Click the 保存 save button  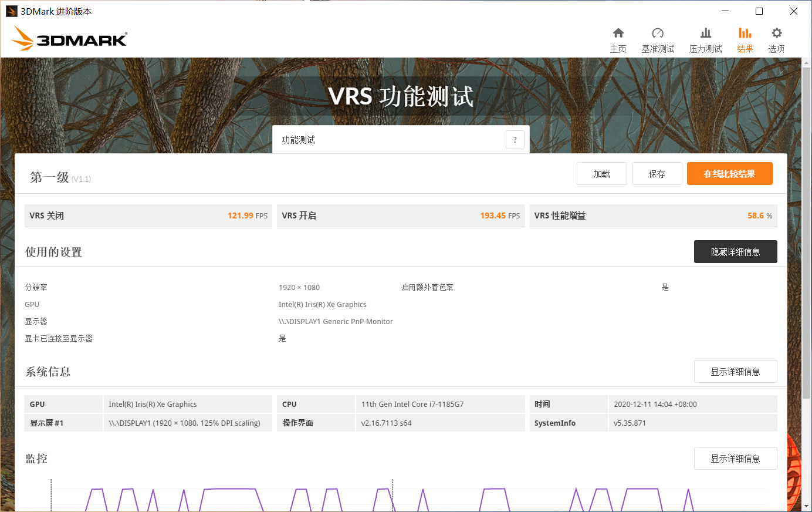(657, 174)
